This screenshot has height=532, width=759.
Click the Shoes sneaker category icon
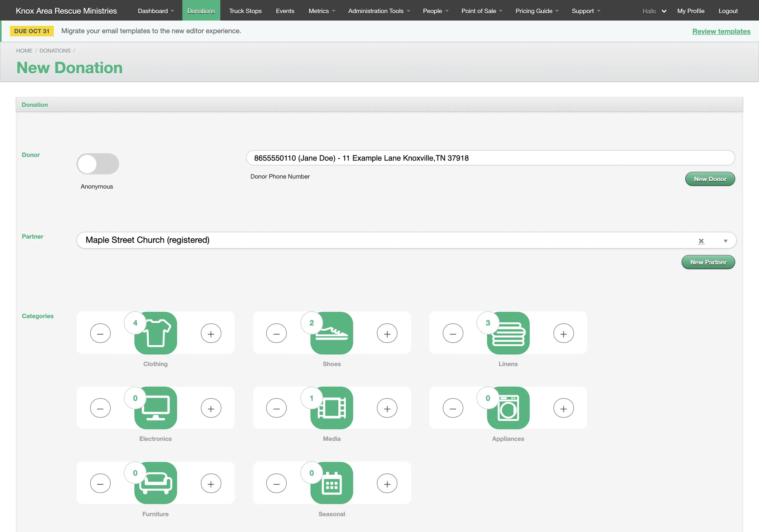point(332,333)
